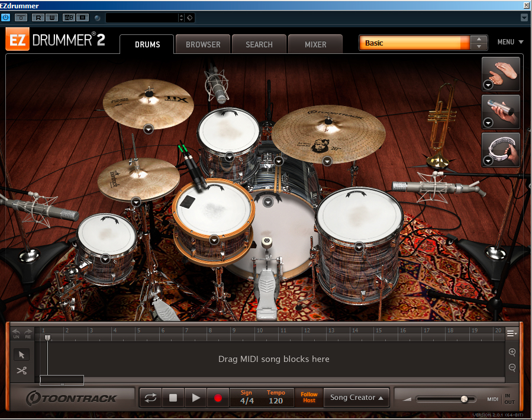Switch to the BROWSER tab
This screenshot has height=420, width=532.
pos(203,44)
